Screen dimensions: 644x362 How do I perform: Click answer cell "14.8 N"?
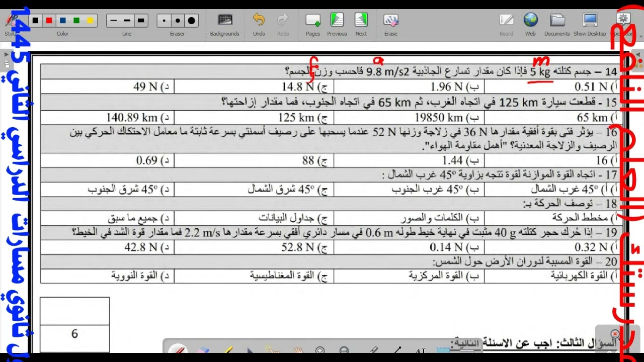click(254, 86)
